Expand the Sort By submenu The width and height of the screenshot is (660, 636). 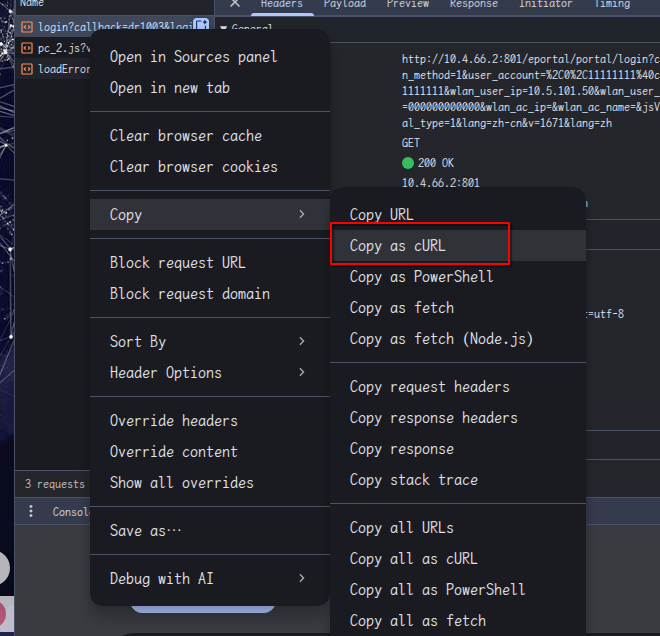point(210,341)
